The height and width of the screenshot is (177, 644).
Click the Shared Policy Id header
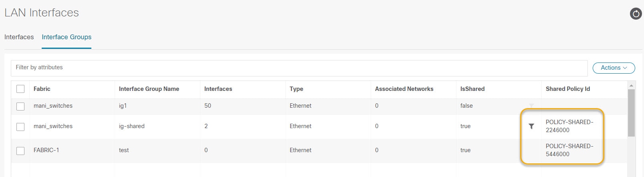tap(568, 89)
